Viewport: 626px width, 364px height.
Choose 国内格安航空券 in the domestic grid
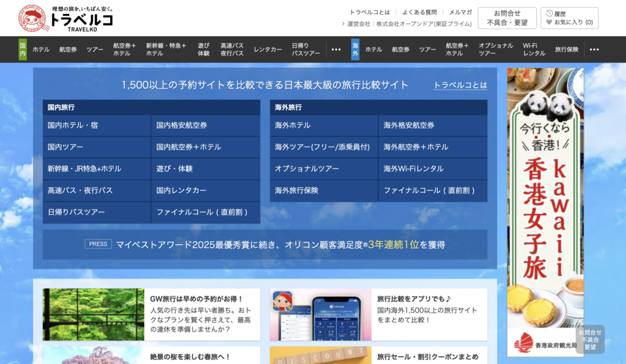[x=182, y=125]
